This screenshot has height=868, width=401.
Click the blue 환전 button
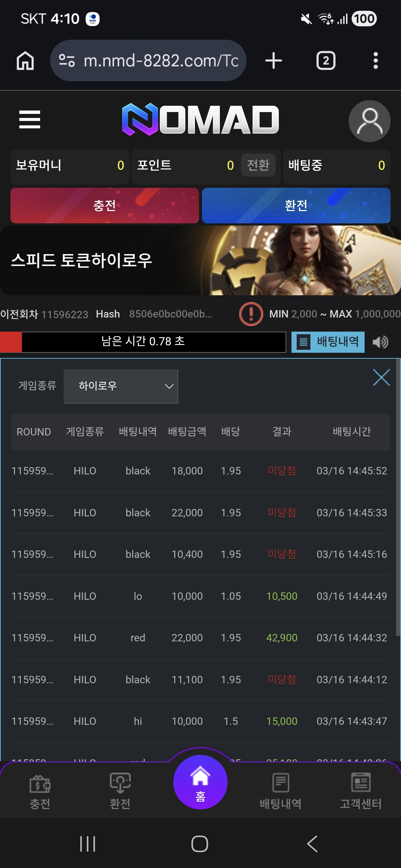coord(296,206)
